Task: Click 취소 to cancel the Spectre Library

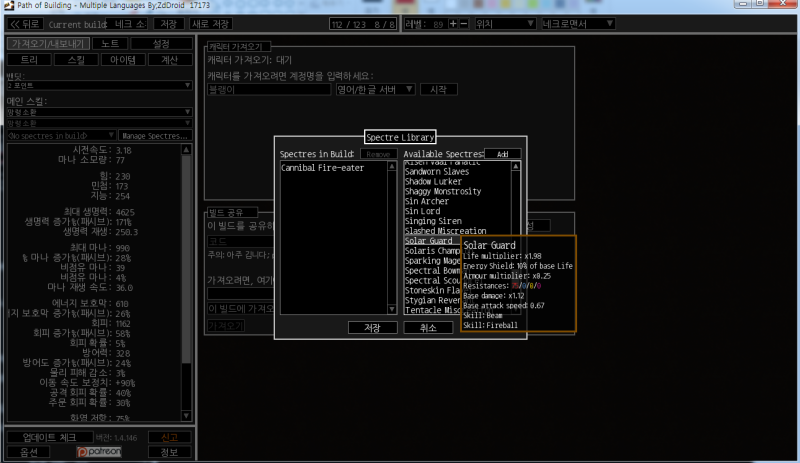Action: (428, 328)
